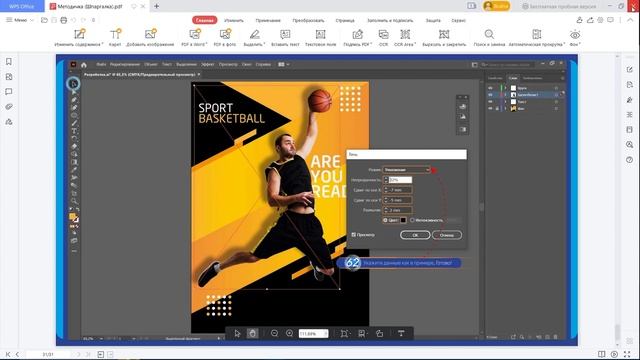Click the vertical scrollbar of the PDF viewer

pos(618,331)
